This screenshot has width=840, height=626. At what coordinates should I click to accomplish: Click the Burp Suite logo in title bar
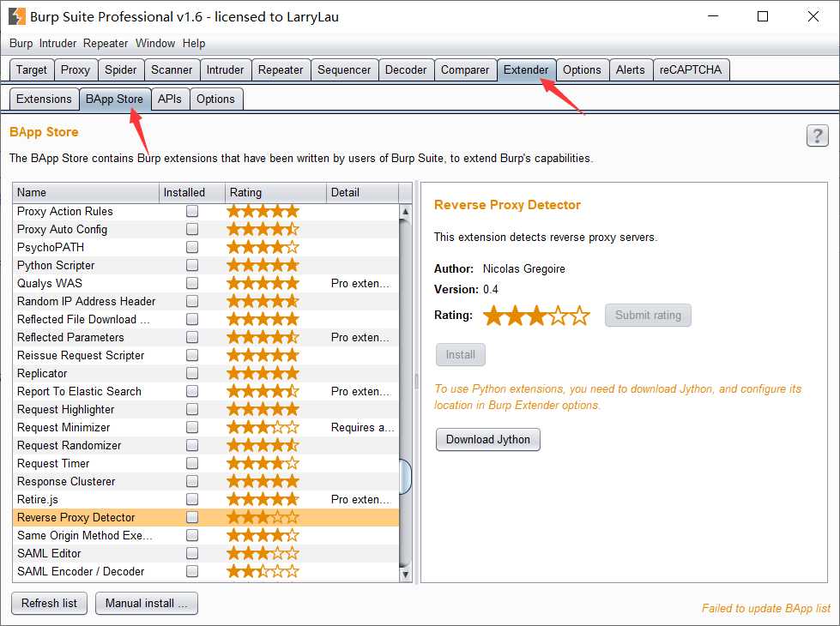16,16
